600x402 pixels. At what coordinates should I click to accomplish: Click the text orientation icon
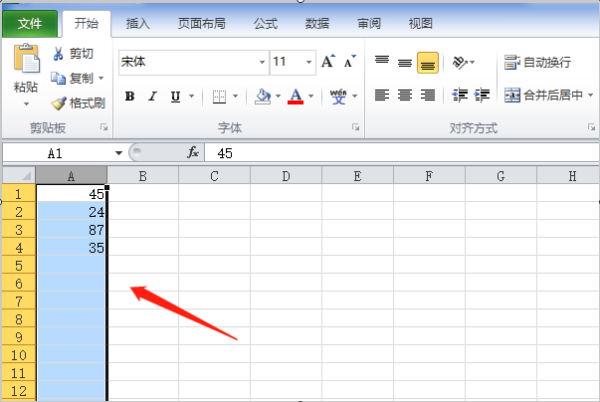pyautogui.click(x=460, y=62)
